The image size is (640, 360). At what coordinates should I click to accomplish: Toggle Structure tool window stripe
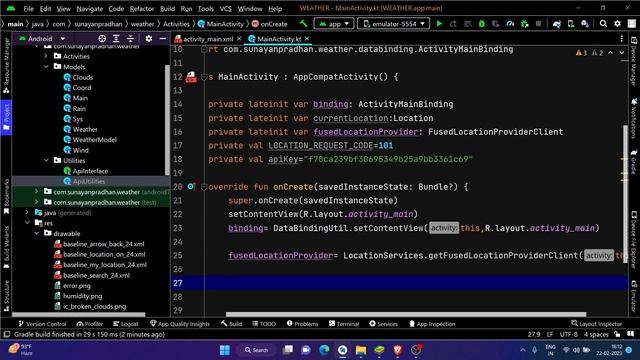6,296
